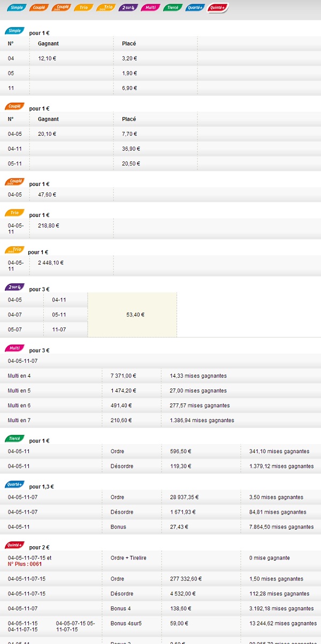Screen dimensions: 321x644
Task: Click the top Multi bet tab
Action: point(150,8)
